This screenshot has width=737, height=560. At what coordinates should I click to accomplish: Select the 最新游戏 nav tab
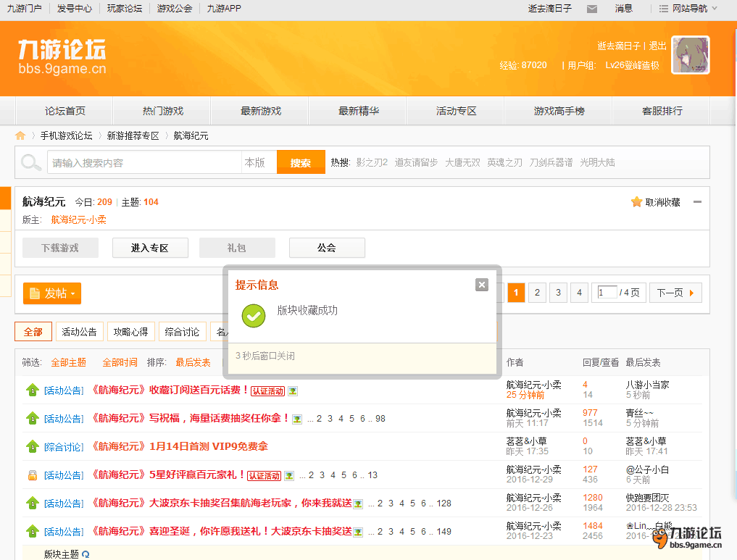click(x=260, y=111)
